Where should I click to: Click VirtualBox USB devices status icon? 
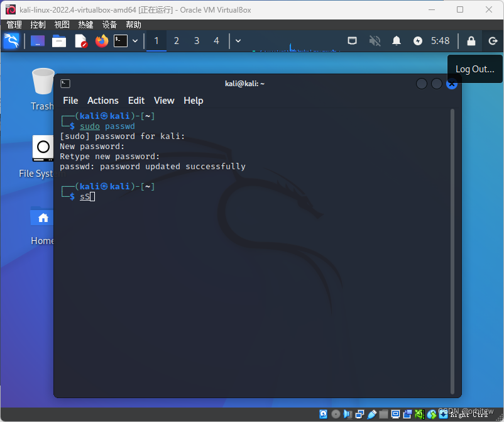pyautogui.click(x=371, y=414)
